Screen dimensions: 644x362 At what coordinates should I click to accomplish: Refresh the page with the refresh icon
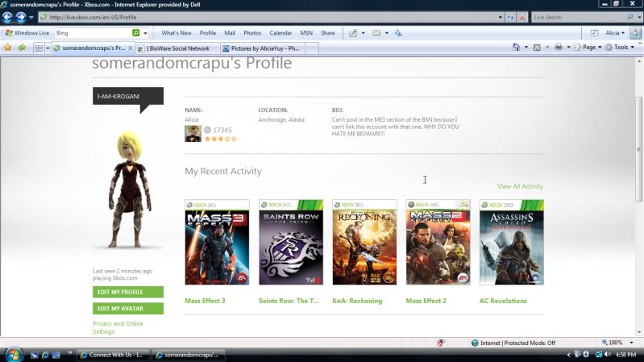point(510,17)
